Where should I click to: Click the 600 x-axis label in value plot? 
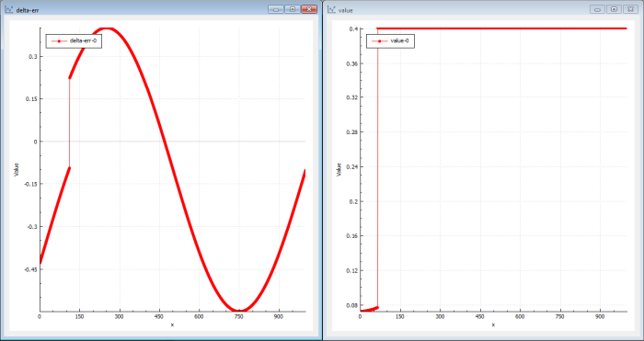point(521,317)
